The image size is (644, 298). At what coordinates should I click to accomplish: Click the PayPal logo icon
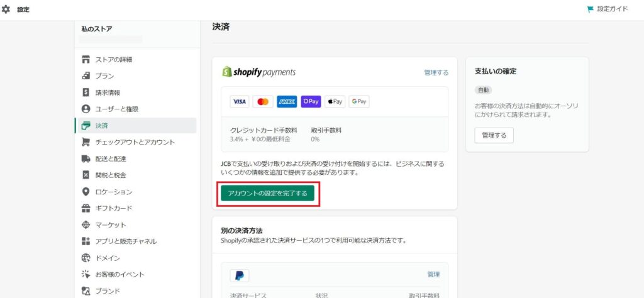(x=240, y=275)
